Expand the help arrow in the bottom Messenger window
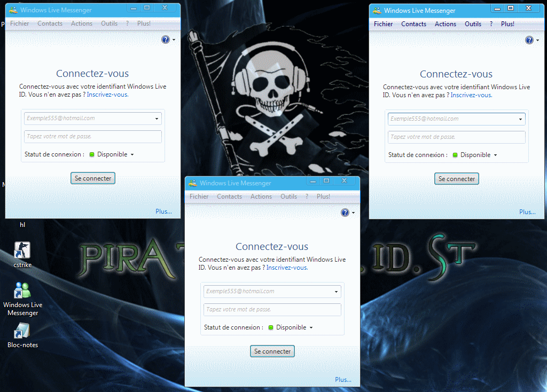Viewport: 547px width, 392px height. click(x=354, y=213)
